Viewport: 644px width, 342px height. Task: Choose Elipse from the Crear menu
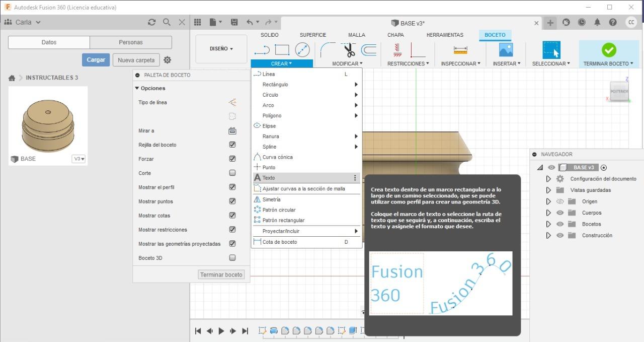(x=306, y=126)
